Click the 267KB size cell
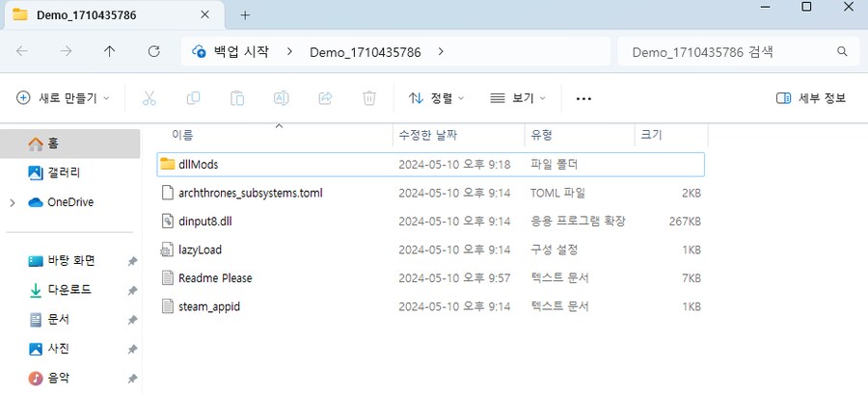 pyautogui.click(x=685, y=222)
